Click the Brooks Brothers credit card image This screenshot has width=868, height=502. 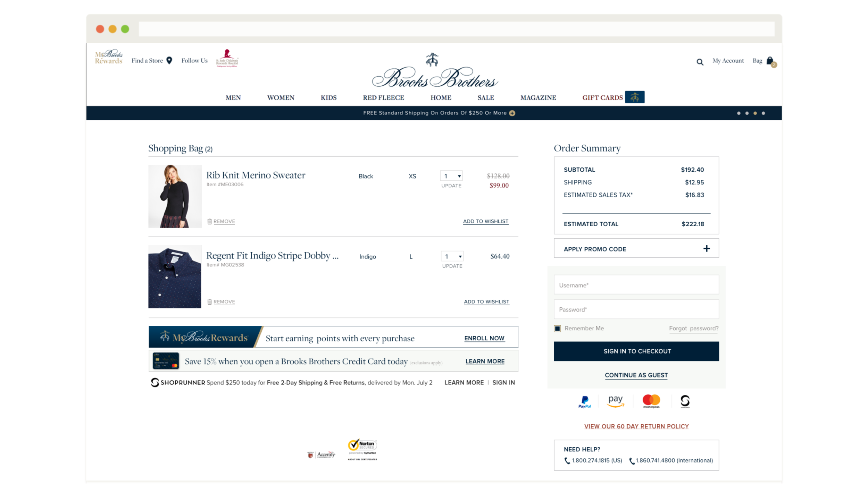click(x=166, y=361)
